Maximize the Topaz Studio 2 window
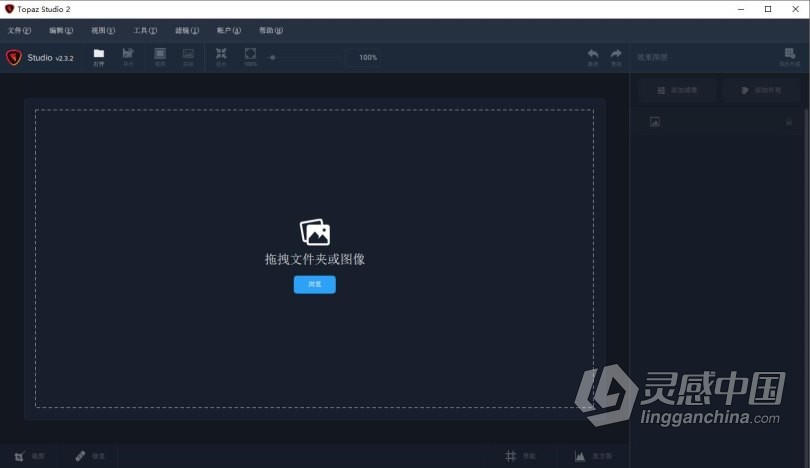810x468 pixels. pos(768,9)
